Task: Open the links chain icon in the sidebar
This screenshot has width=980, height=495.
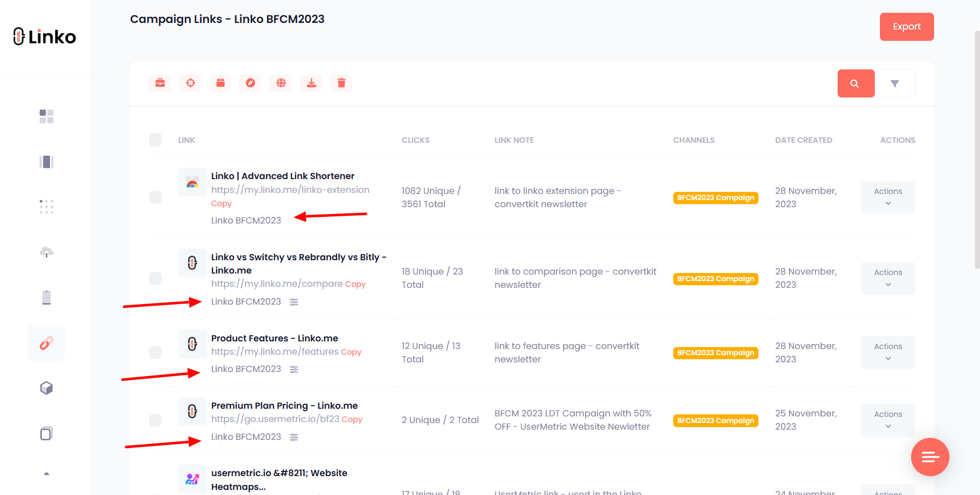Action: click(x=46, y=343)
